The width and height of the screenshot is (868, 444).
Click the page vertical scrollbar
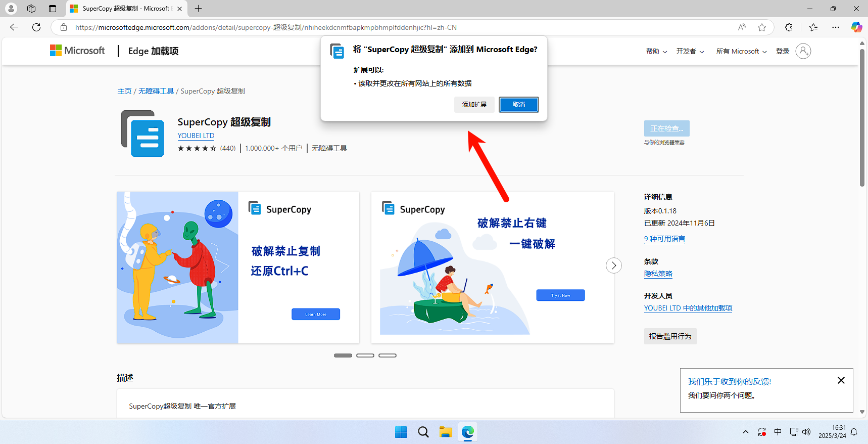(x=862, y=118)
